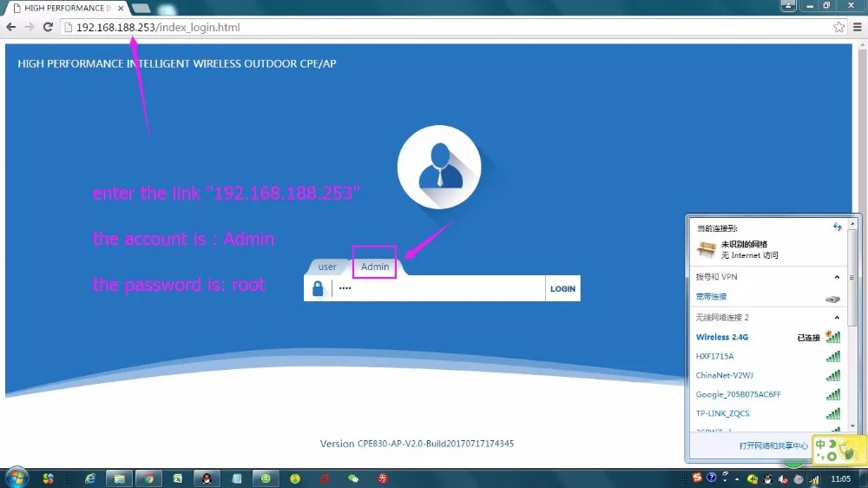Select the ChinaNet-V2WJ network
868x488 pixels.
coord(767,375)
